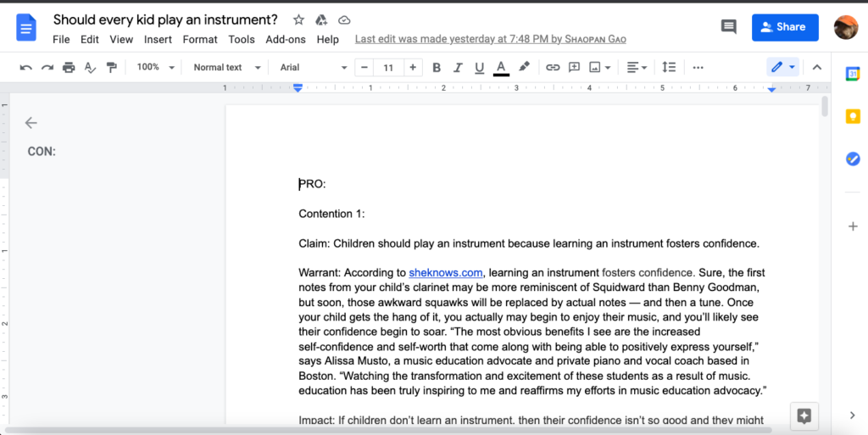Image resolution: width=868 pixels, height=435 pixels.
Task: Open the text color picker
Action: (x=501, y=68)
